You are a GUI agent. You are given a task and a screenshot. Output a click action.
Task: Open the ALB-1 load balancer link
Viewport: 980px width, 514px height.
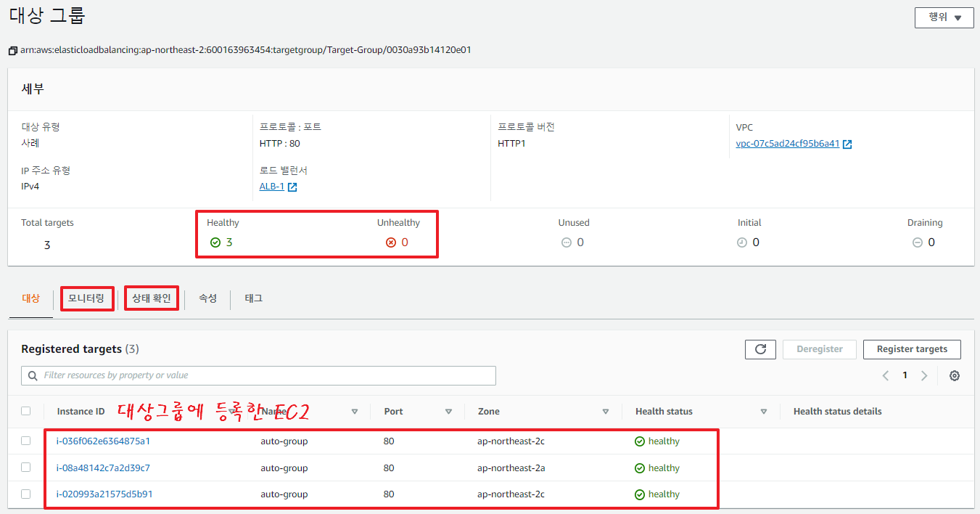coord(272,187)
